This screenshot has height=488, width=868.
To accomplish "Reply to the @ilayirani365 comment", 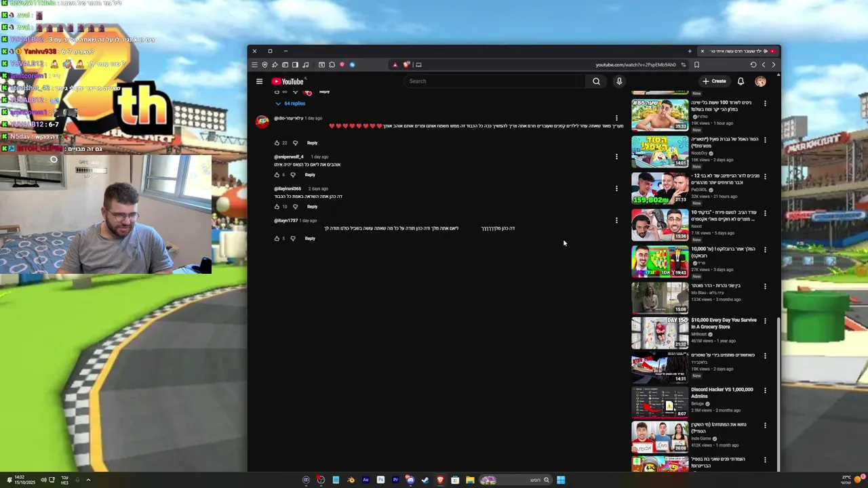I will click(x=312, y=207).
